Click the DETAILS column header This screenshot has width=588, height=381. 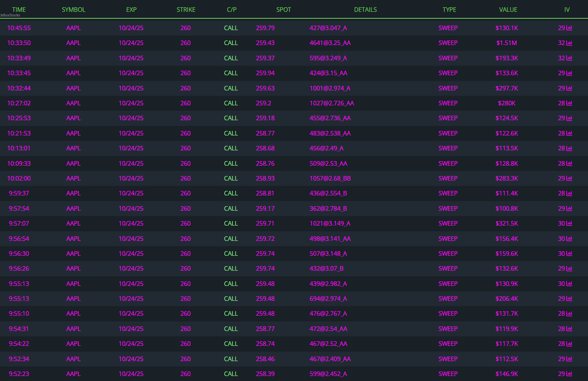tap(366, 10)
